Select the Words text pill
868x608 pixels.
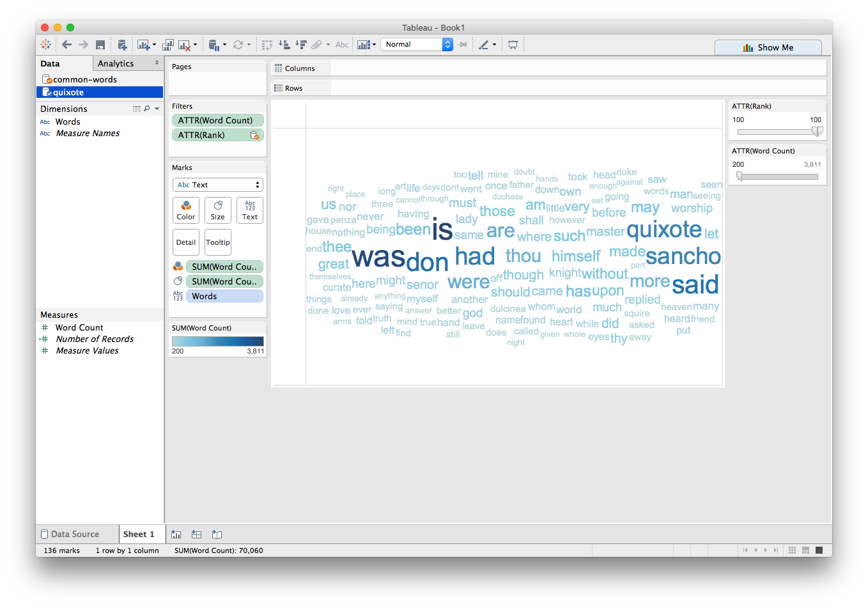click(224, 296)
